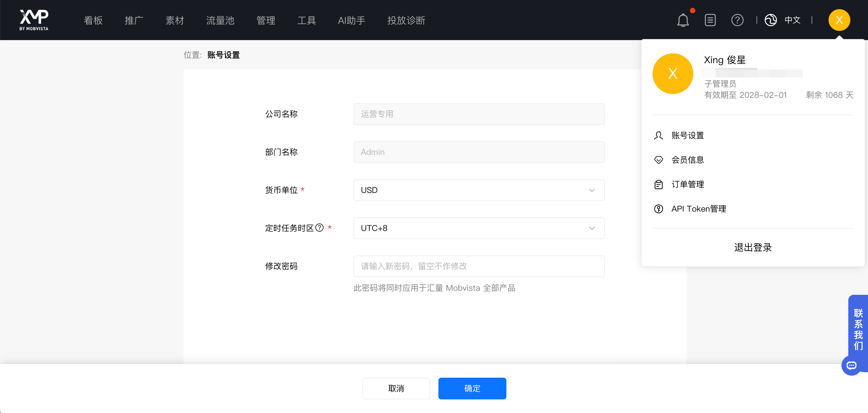The height and width of the screenshot is (413, 868).
Task: Click the circular language globe icon beside 中文
Action: click(770, 20)
